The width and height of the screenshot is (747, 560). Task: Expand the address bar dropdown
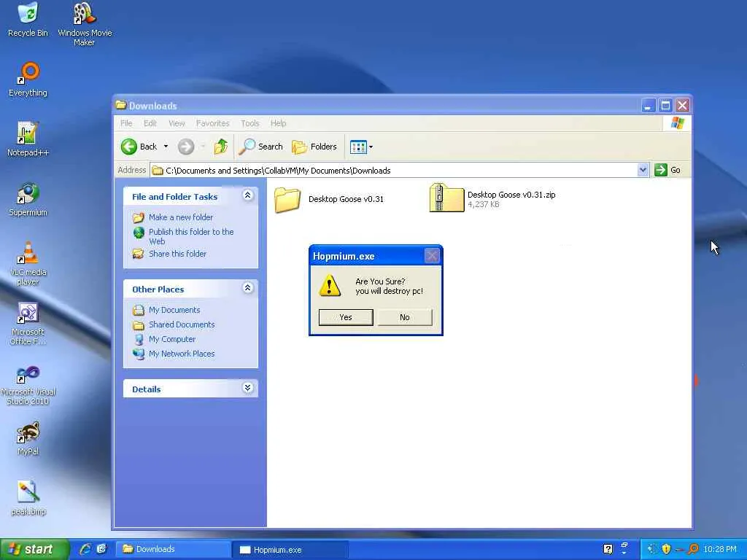pos(643,170)
